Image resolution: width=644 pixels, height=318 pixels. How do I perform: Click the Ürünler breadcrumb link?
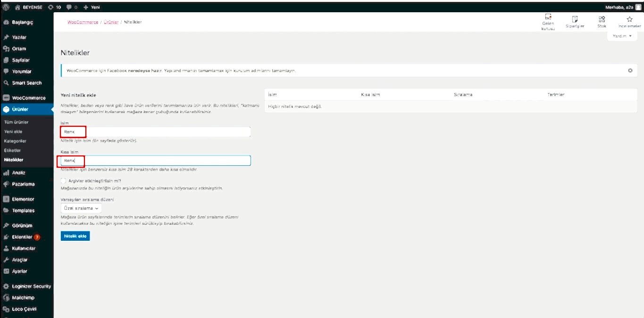pyautogui.click(x=111, y=22)
